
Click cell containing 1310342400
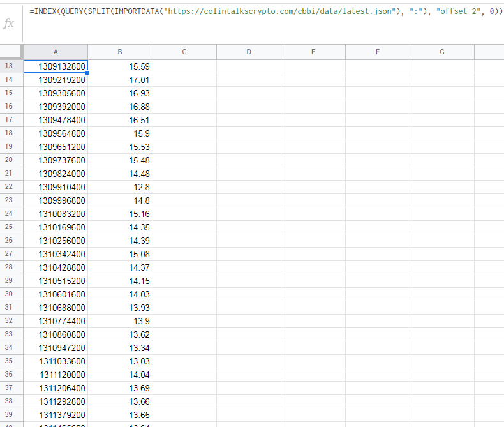tap(56, 254)
